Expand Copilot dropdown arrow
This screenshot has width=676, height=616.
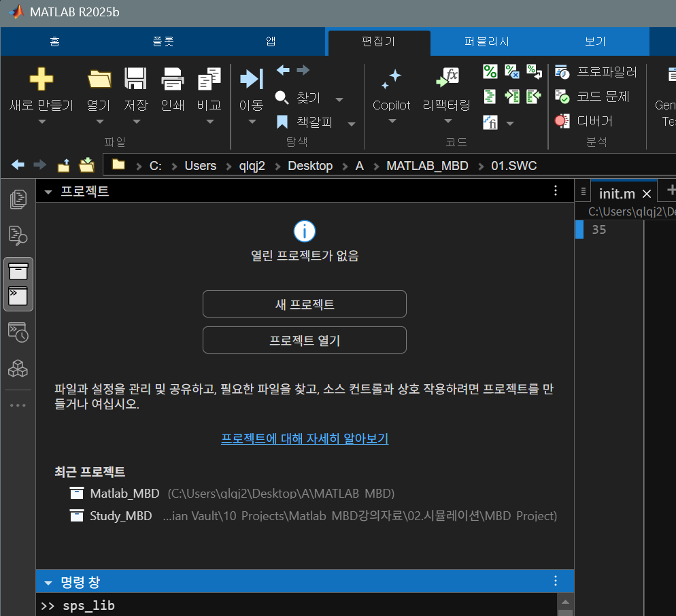tap(392, 121)
